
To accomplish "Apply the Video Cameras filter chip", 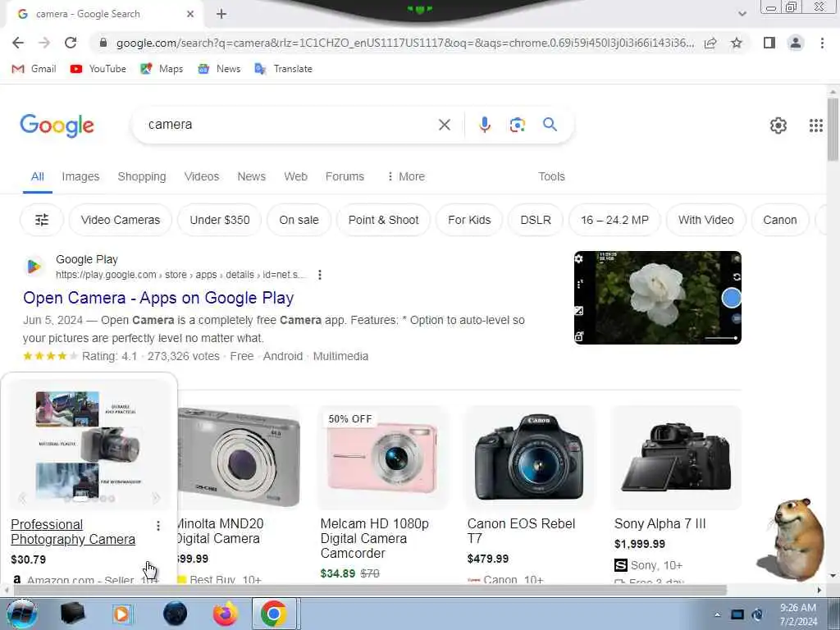I will click(121, 220).
